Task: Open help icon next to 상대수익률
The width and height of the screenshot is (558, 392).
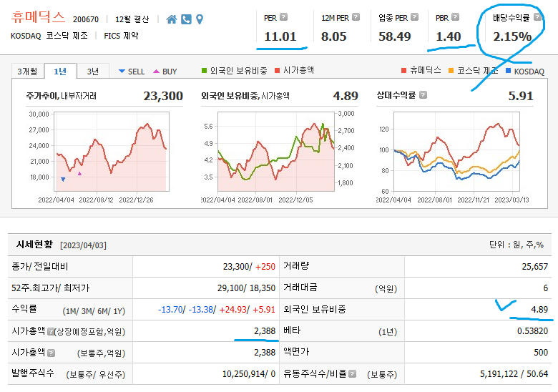Action: coord(423,95)
